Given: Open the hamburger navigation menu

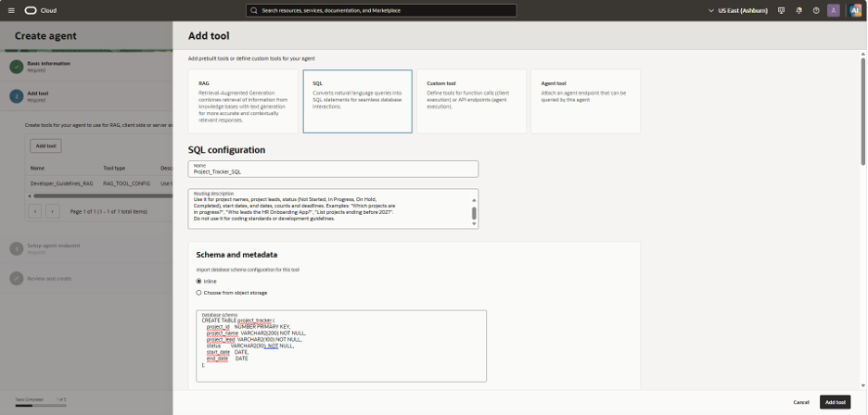Looking at the screenshot, I should [x=11, y=10].
